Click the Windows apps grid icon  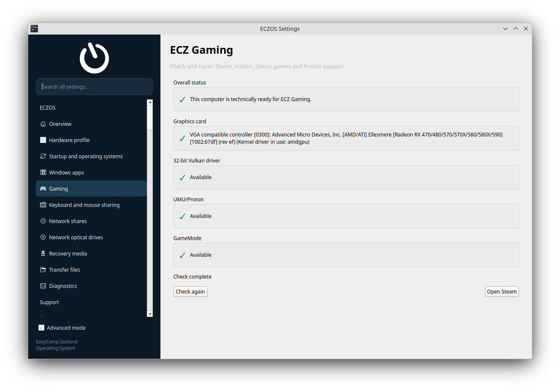tap(43, 173)
